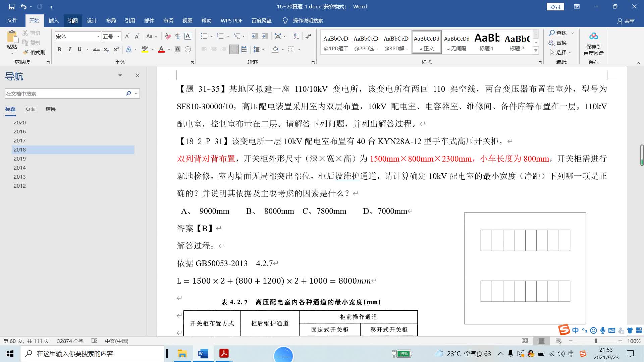Open the 插入 ribbon tab
This screenshot has width=644, height=362.
pyautogui.click(x=53, y=21)
